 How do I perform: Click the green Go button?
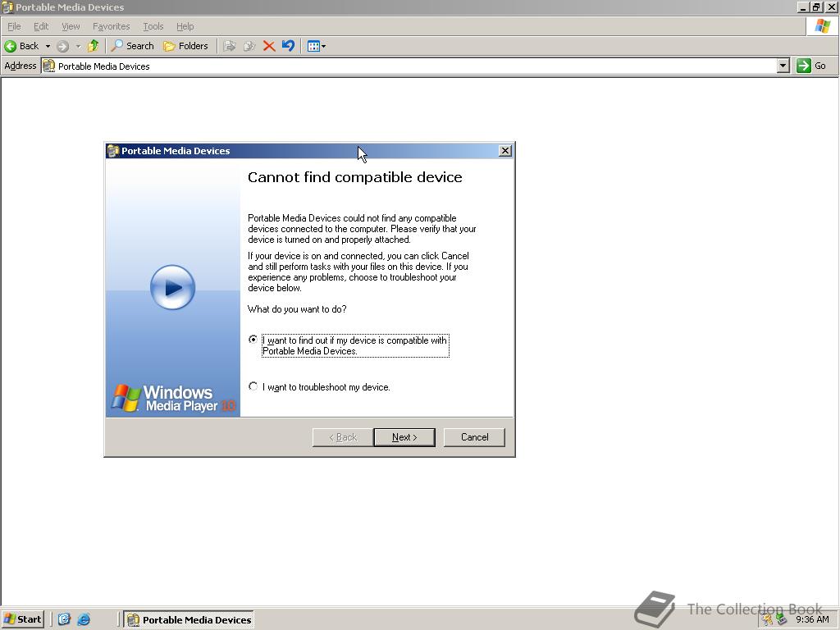(811, 66)
